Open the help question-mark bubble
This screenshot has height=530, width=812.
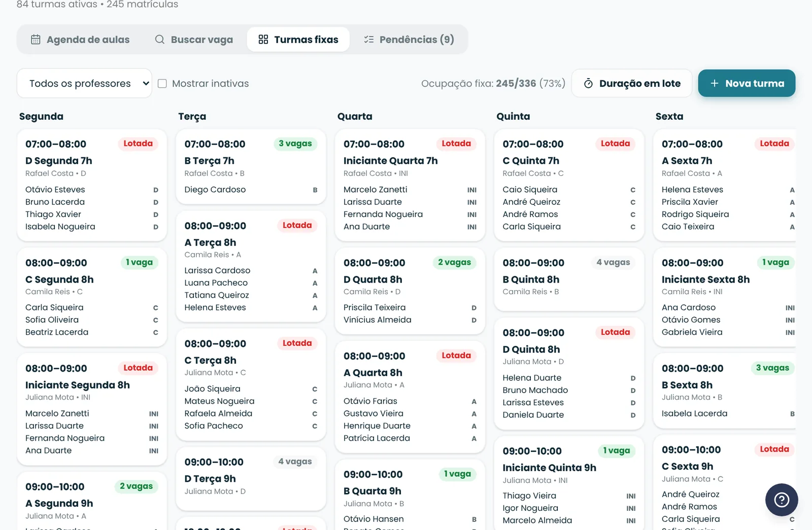click(x=782, y=500)
